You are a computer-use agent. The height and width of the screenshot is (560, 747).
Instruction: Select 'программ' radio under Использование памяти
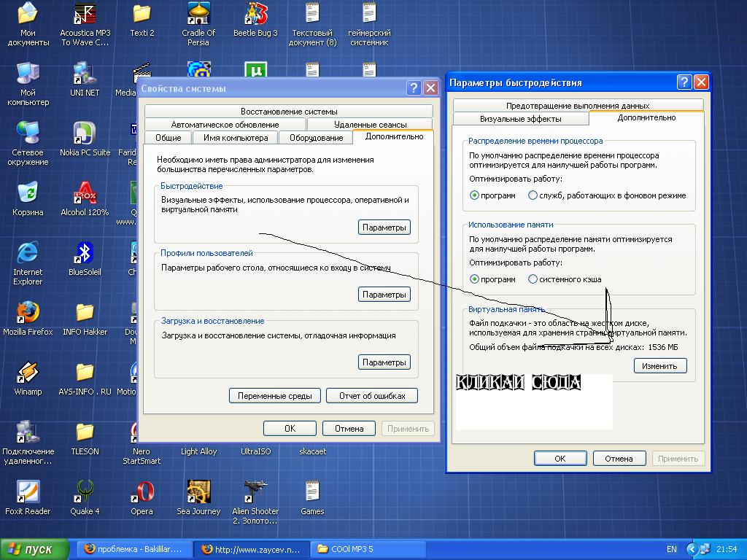[x=475, y=279]
